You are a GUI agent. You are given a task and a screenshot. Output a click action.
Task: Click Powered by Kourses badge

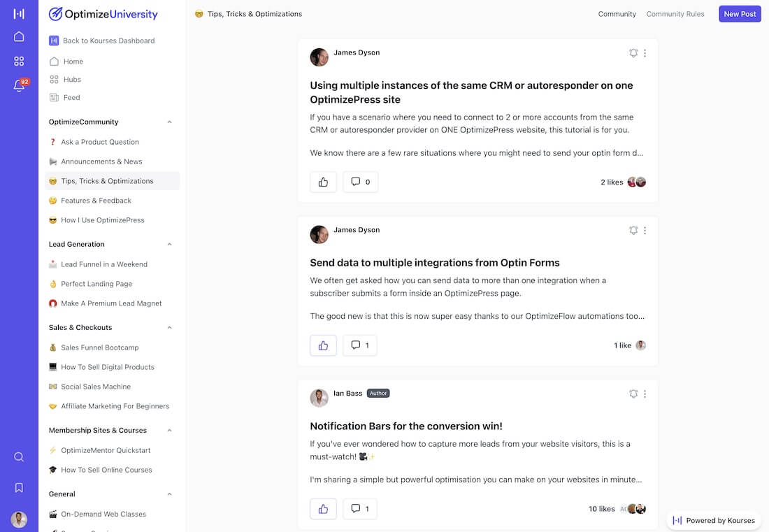pyautogui.click(x=714, y=521)
